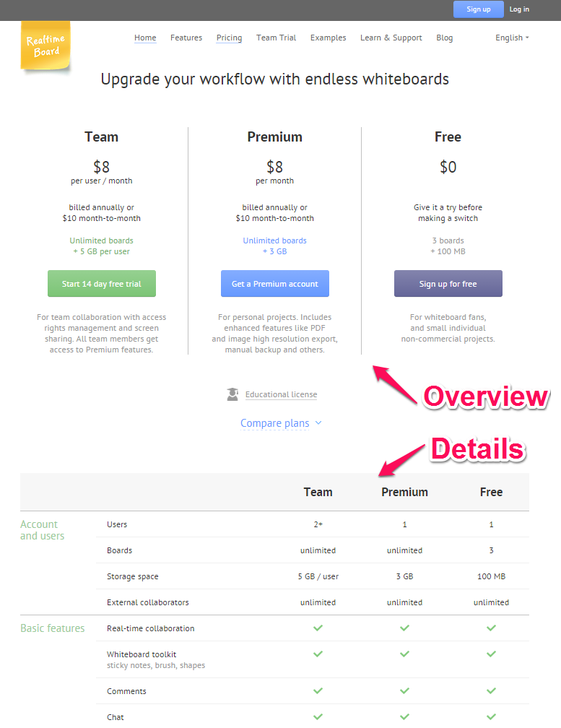The height and width of the screenshot is (728, 561).
Task: Click the Team checkmark for Real-time collaboration
Action: click(x=318, y=628)
